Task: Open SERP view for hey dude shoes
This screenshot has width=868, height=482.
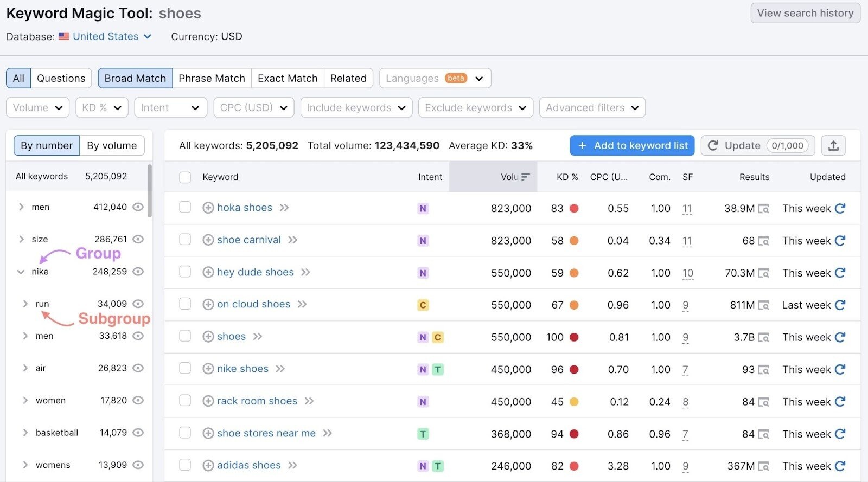Action: 763,273
